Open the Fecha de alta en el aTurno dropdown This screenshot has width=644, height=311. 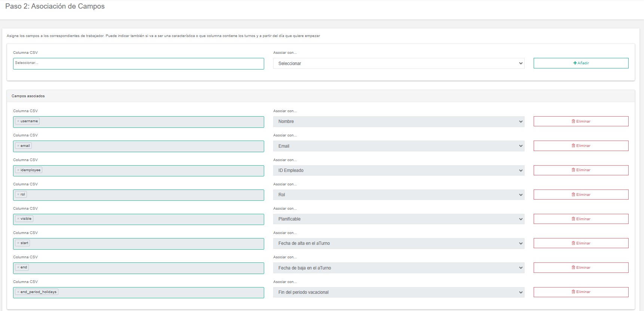click(x=399, y=243)
